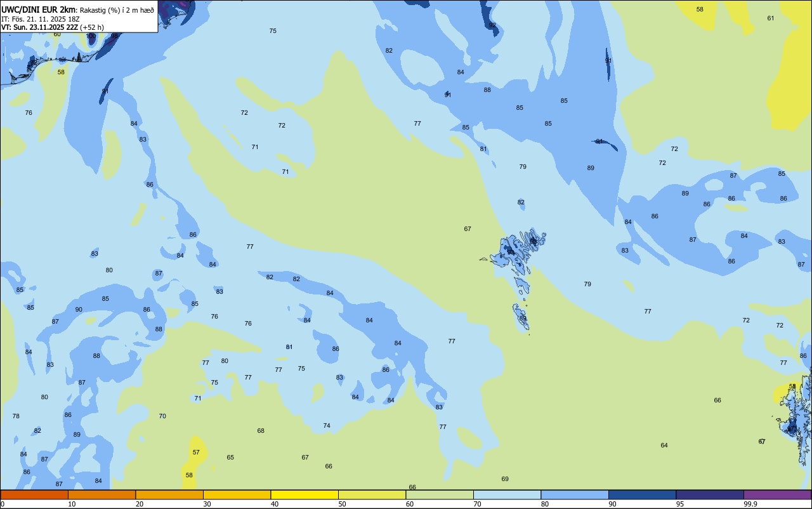Click the pale yellow 50–60 legend swatch

[372, 494]
